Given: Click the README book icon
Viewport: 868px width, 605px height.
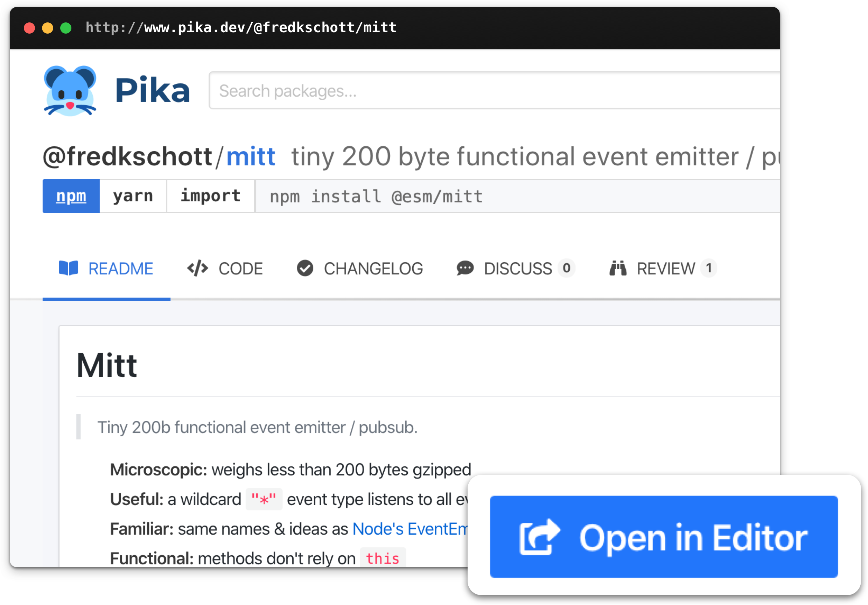Looking at the screenshot, I should pyautogui.click(x=69, y=269).
